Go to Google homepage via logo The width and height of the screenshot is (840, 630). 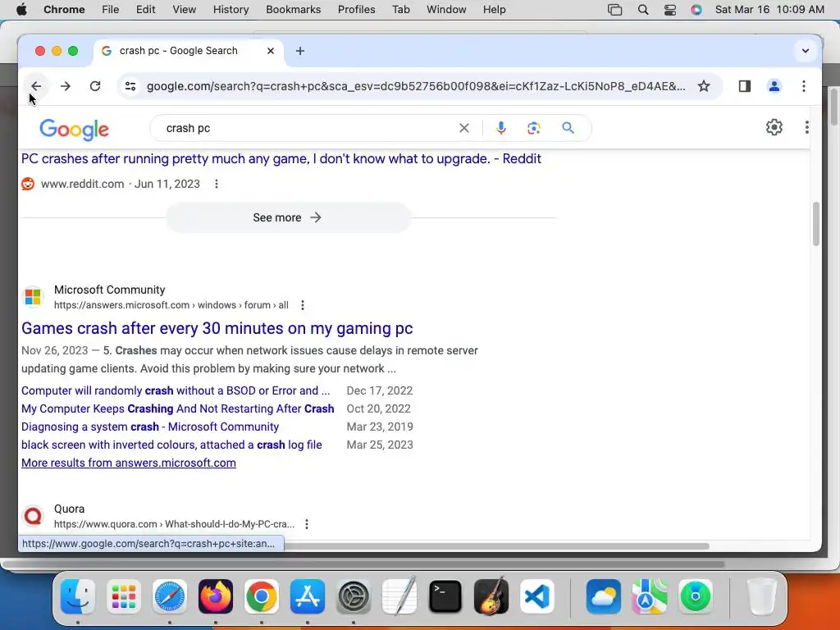coord(74,129)
